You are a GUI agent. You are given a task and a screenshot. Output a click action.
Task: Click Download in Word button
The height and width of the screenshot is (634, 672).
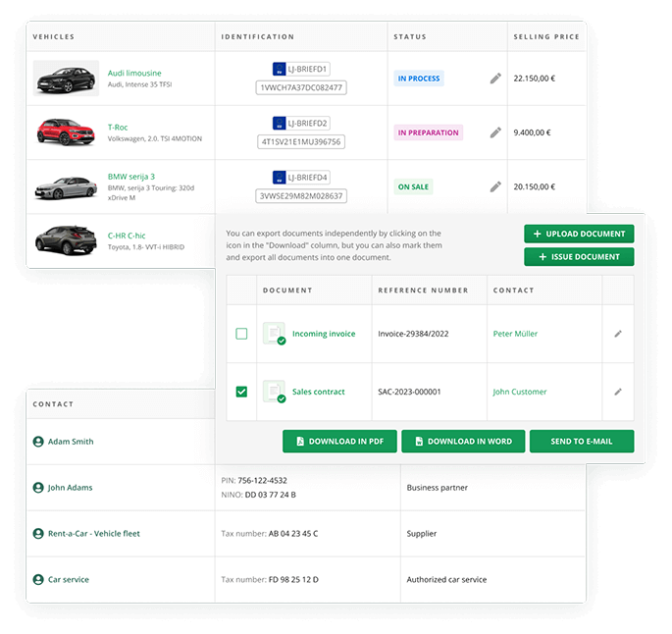click(463, 442)
